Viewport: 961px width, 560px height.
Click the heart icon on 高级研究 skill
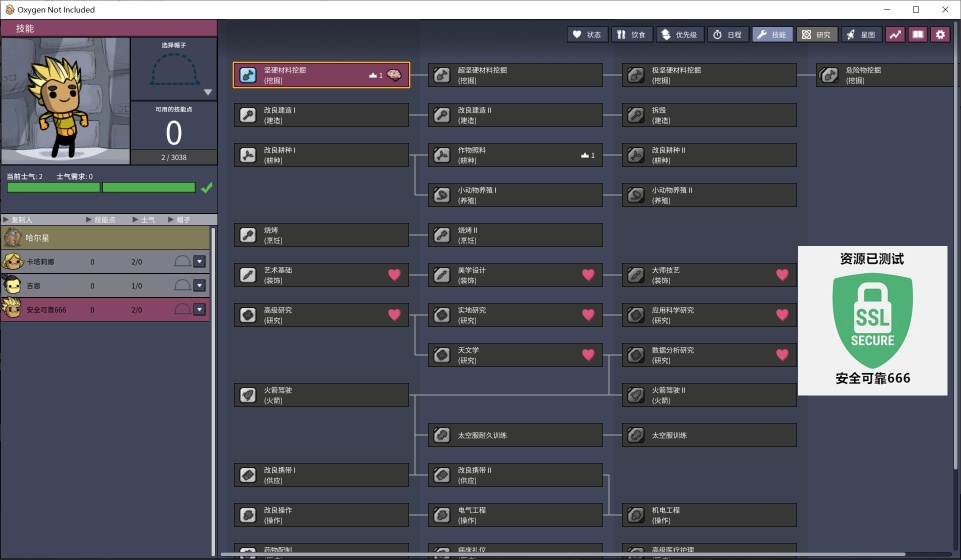coord(394,314)
